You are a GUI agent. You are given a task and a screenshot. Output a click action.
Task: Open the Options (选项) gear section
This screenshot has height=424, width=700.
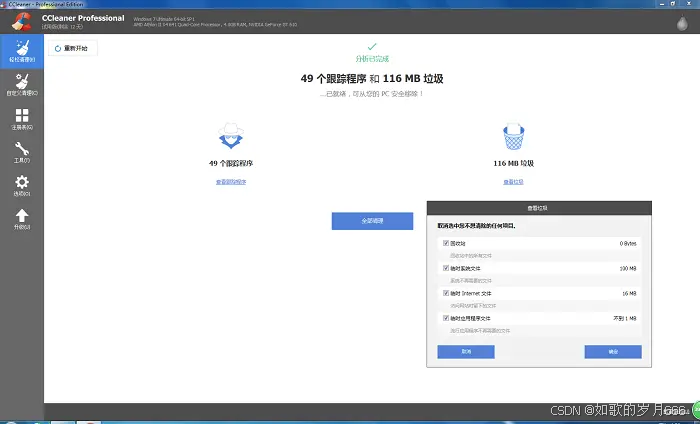coord(22,186)
